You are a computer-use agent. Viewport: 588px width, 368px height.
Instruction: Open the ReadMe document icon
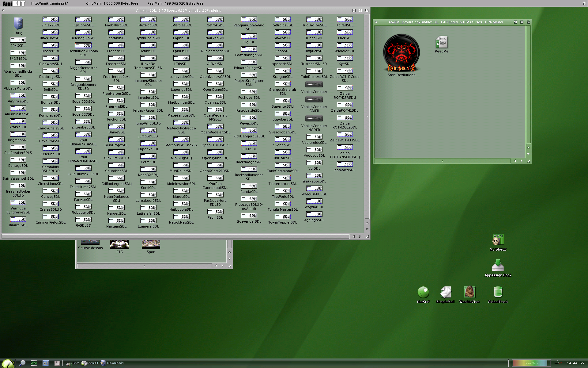(x=441, y=42)
